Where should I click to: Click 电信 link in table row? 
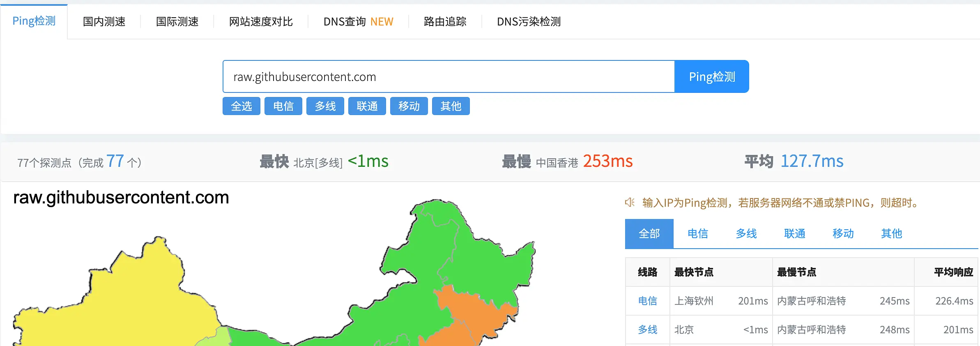pyautogui.click(x=647, y=301)
